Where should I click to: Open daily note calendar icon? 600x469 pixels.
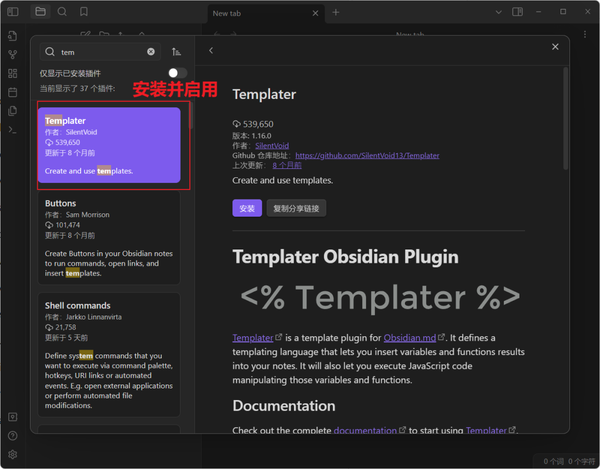point(13,92)
